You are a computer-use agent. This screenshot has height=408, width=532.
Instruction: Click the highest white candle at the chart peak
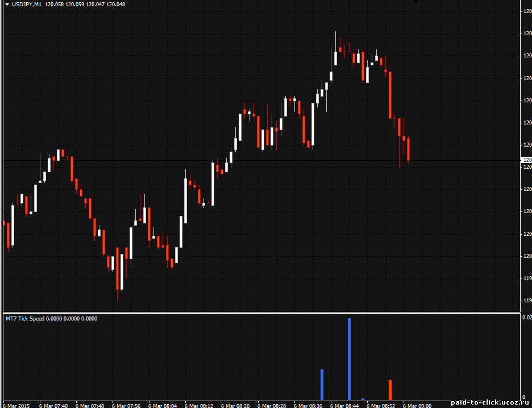point(335,57)
